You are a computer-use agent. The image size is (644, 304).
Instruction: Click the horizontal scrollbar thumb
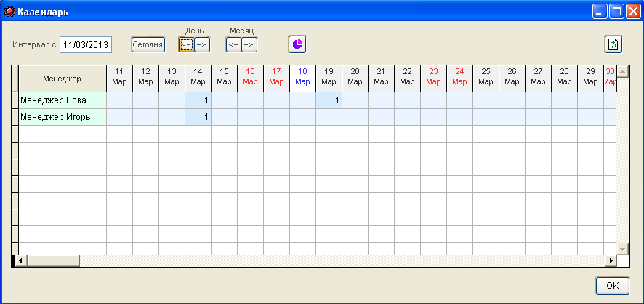[53, 260]
